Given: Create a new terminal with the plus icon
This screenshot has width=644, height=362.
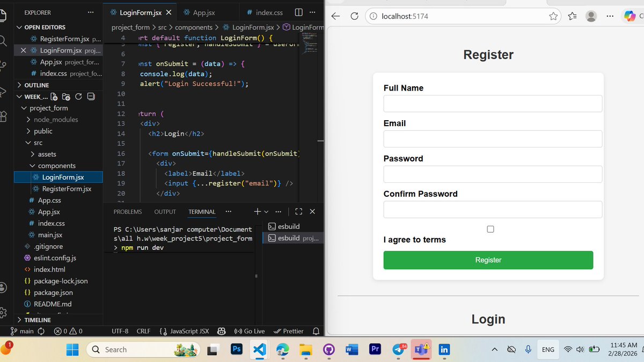Looking at the screenshot, I should tap(257, 211).
